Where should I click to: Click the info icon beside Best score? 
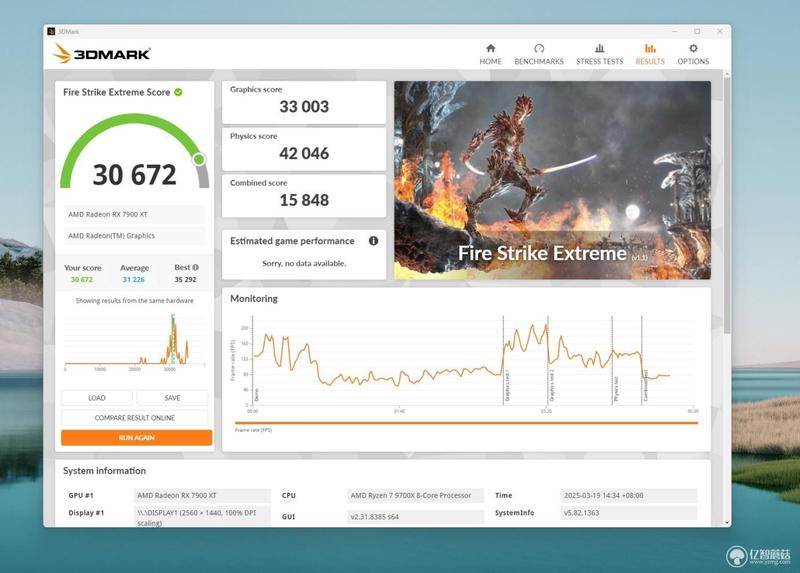195,267
